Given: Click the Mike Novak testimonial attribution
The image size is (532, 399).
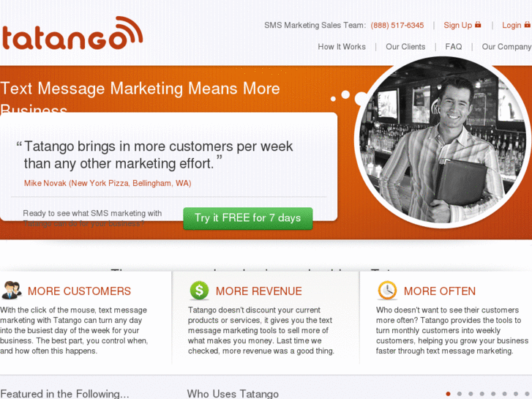Looking at the screenshot, I should (108, 183).
